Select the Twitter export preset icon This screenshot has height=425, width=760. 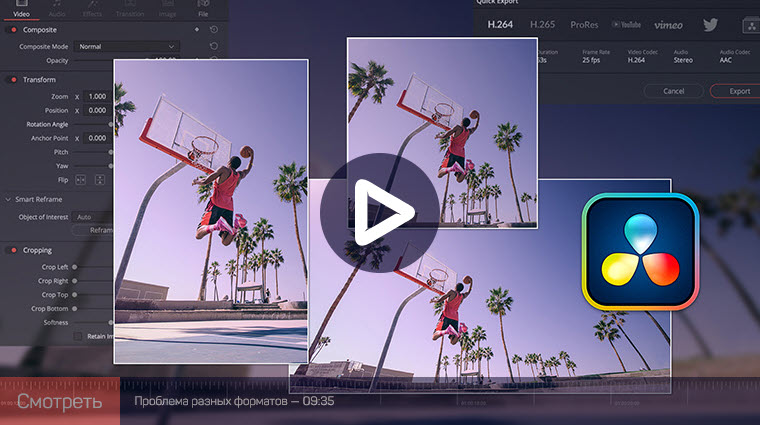click(710, 25)
